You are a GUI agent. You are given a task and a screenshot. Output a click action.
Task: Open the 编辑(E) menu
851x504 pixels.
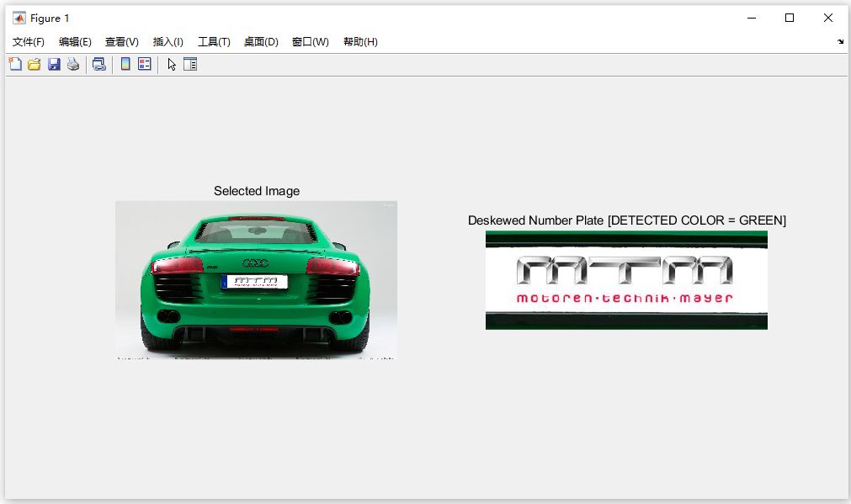pos(75,42)
